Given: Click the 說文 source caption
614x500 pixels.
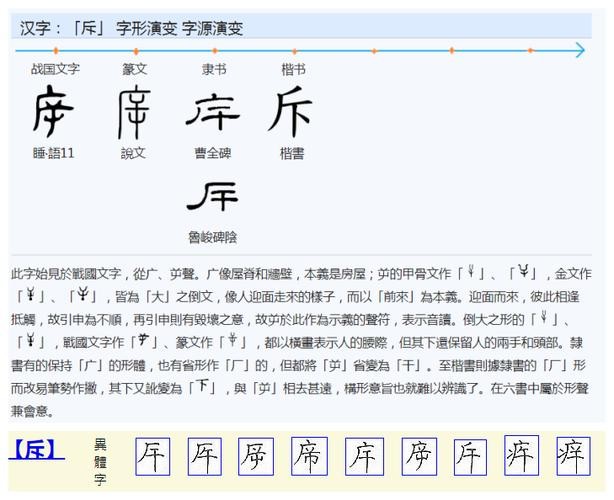Looking at the screenshot, I should (x=133, y=153).
